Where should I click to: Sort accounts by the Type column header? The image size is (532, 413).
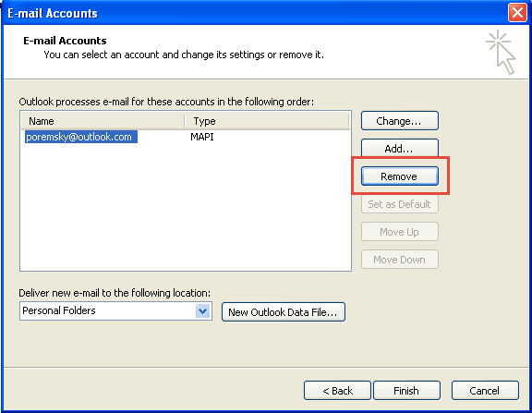tap(267, 121)
